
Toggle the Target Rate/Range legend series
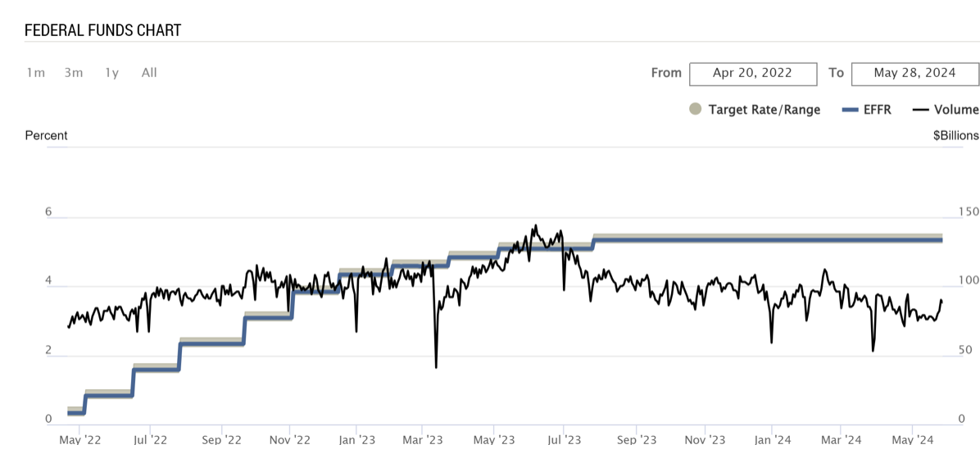point(764,110)
